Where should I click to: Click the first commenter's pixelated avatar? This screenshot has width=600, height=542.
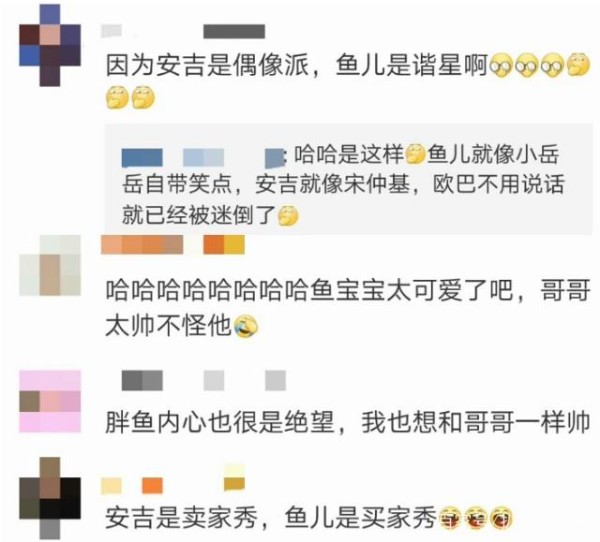[x=50, y=45]
